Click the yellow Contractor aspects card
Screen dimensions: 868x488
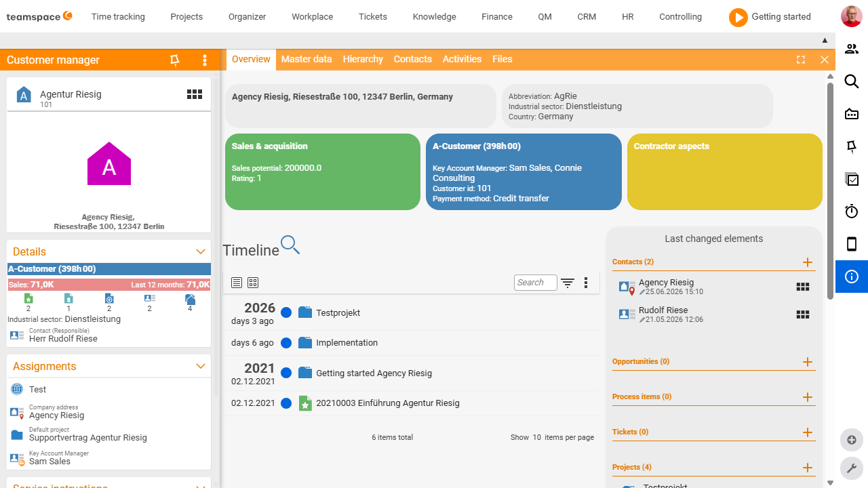click(725, 171)
